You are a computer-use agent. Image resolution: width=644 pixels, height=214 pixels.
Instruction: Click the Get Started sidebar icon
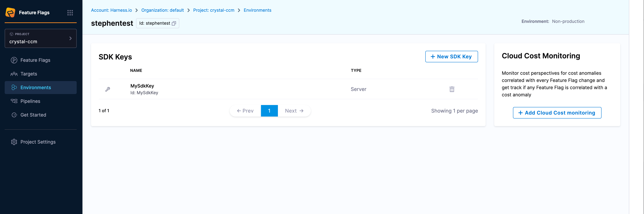(x=14, y=115)
